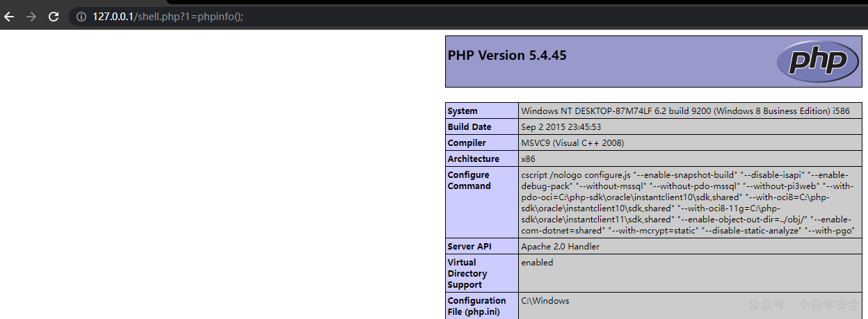Select the C:\Windows path value
Image resolution: width=868 pixels, height=319 pixels.
click(545, 301)
